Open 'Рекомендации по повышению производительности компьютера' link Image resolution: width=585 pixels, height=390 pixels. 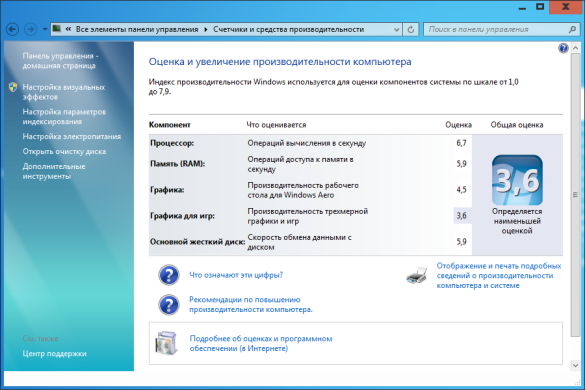tap(251, 305)
